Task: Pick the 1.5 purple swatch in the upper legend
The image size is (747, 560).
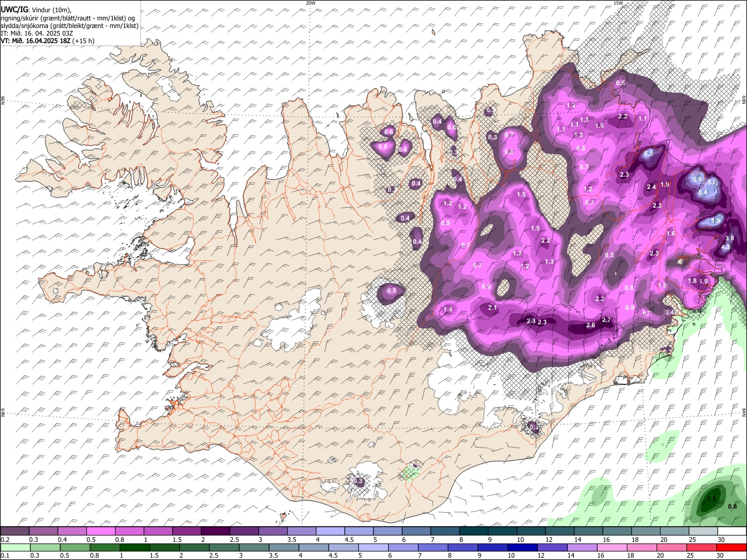Action: coord(186,531)
